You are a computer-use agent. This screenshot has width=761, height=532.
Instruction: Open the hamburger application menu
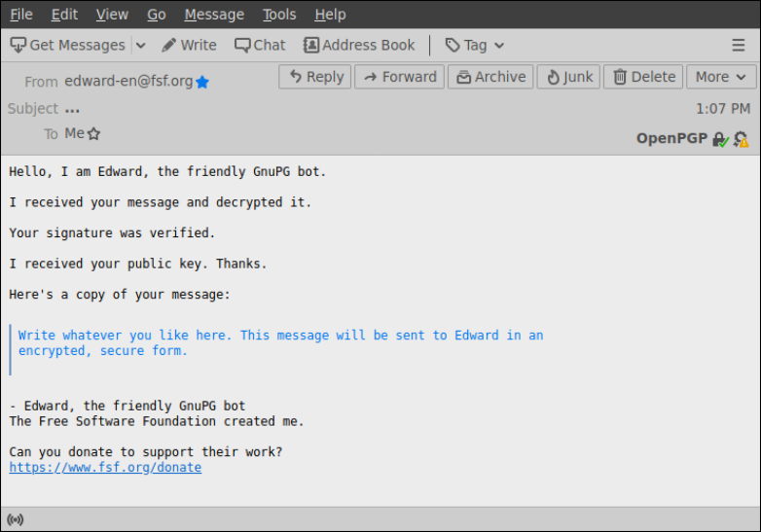coord(739,45)
